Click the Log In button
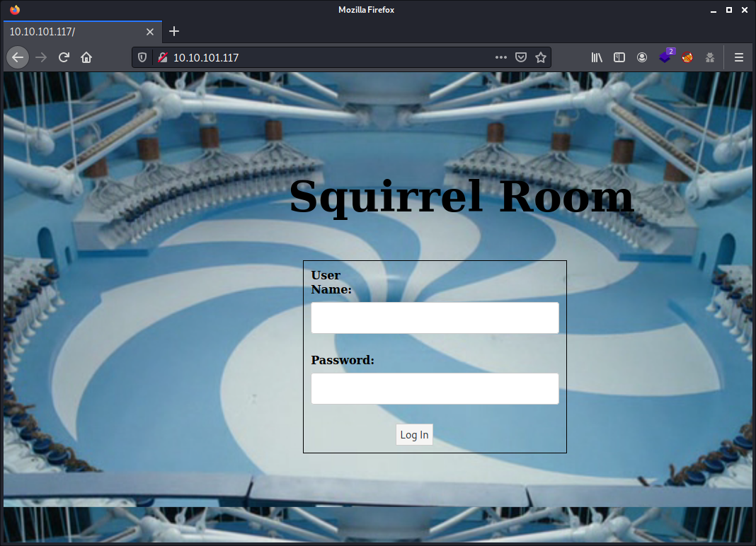756x546 pixels. 414,435
